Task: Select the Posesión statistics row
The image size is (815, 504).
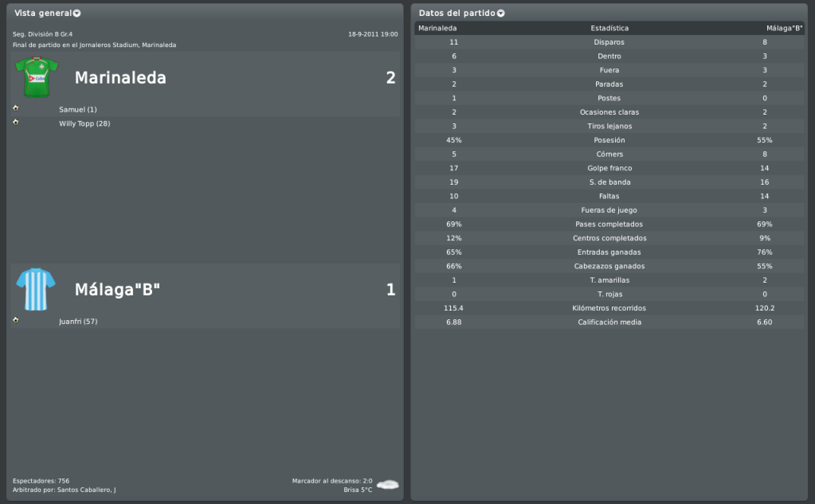Action: click(609, 140)
